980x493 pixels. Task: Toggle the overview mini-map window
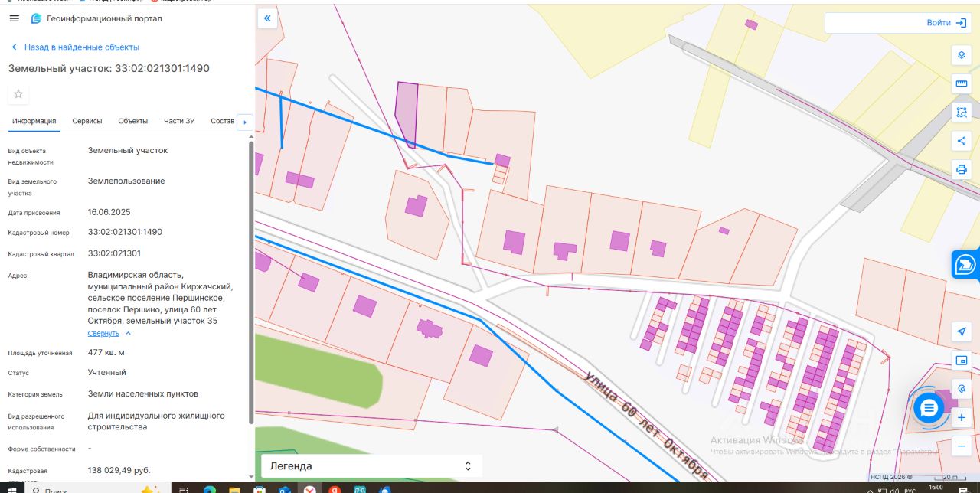pos(962,360)
